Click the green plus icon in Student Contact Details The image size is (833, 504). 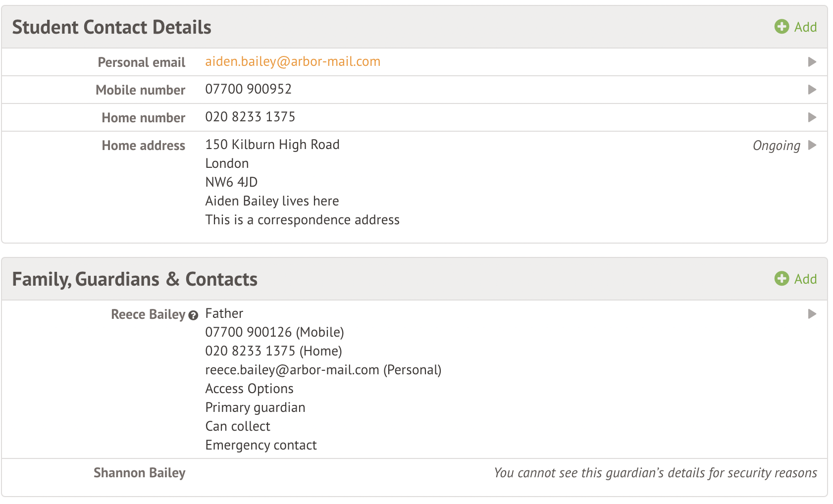[x=781, y=27]
